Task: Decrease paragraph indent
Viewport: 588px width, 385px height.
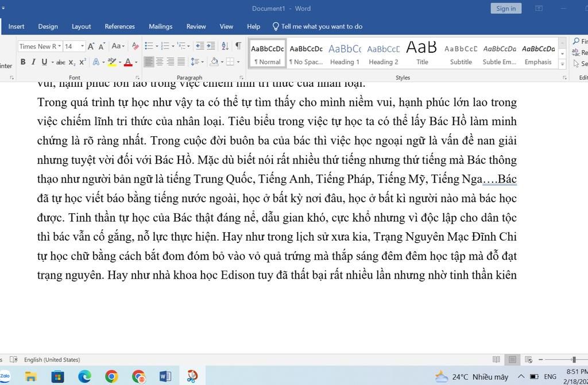Action: [200, 46]
